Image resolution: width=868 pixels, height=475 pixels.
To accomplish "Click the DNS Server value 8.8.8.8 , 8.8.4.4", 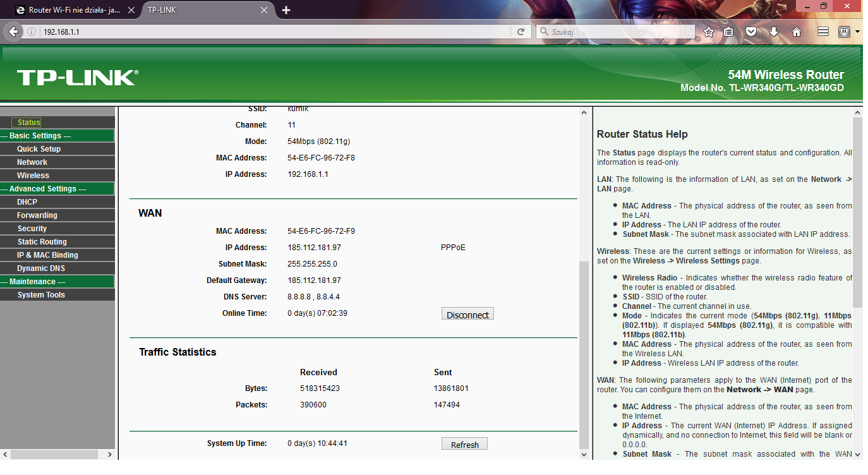I will (x=314, y=297).
